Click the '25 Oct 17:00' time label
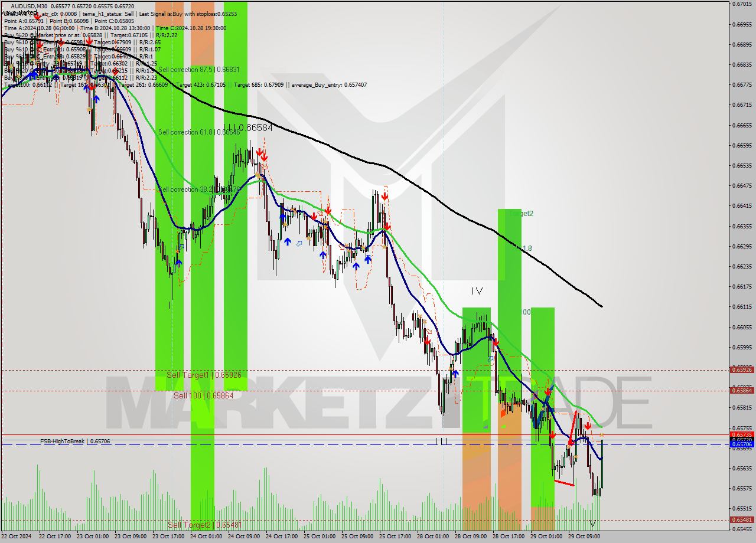Screen dimensions: 756x543 point(395,537)
